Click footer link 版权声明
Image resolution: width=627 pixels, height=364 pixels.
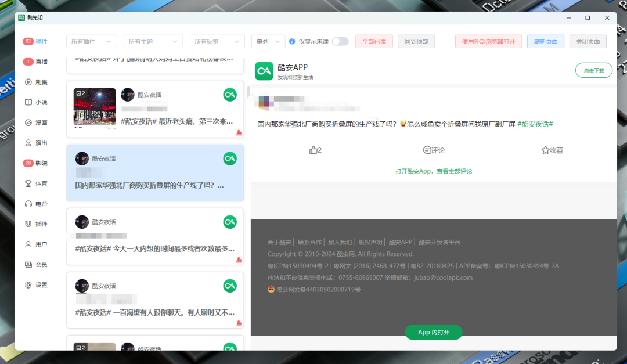click(370, 243)
